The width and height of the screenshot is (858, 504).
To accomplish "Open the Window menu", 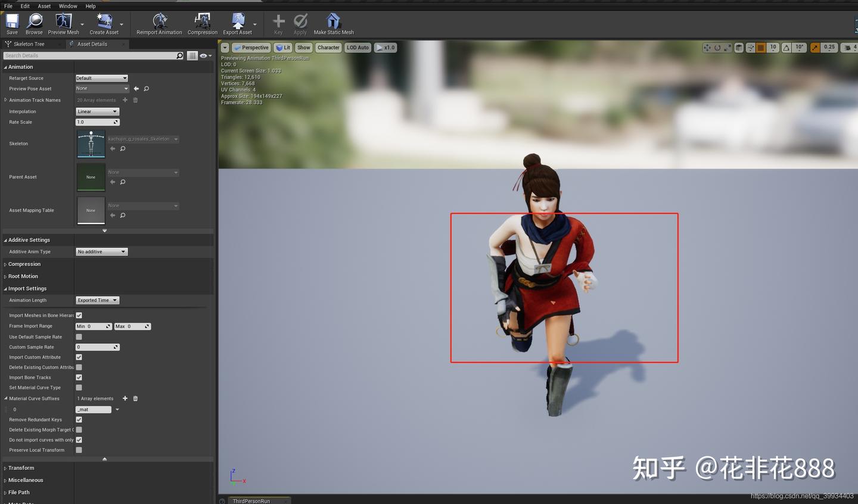I will point(67,6).
